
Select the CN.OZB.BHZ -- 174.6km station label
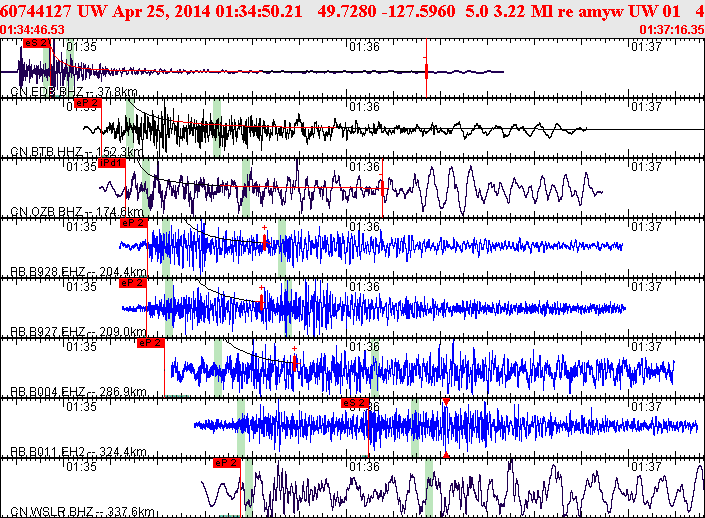(x=76, y=211)
